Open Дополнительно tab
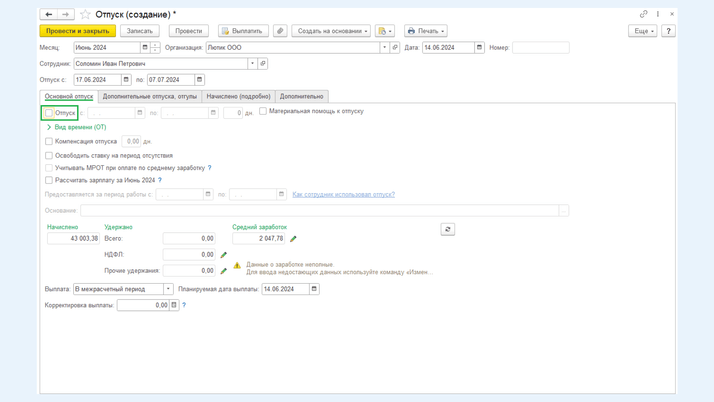Viewport: 714px width, 402px height. [301, 97]
